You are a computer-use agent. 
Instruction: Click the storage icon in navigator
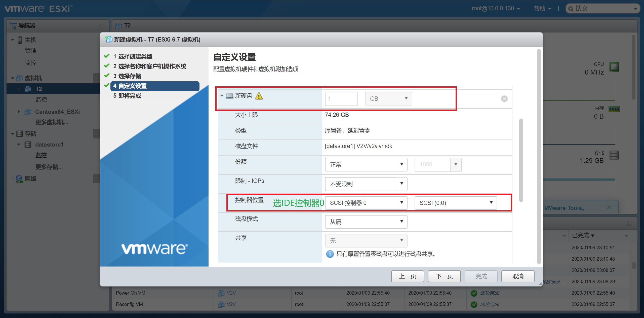tap(20, 134)
